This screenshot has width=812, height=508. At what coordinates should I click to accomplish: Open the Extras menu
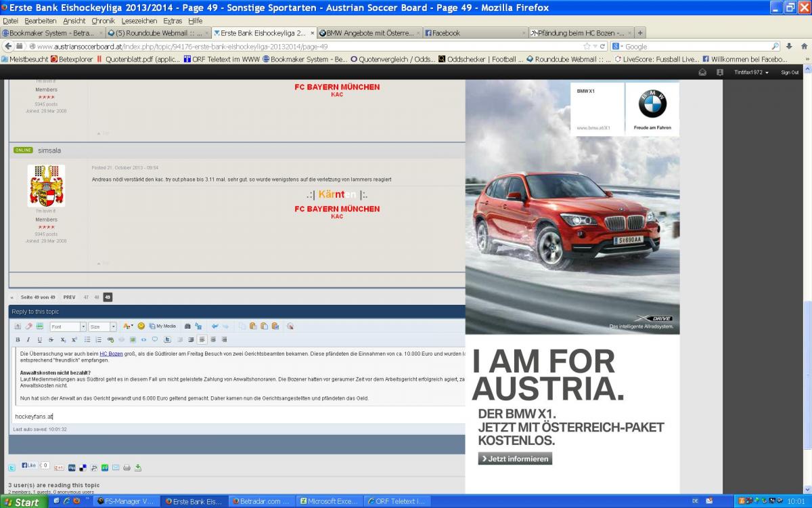click(174, 21)
